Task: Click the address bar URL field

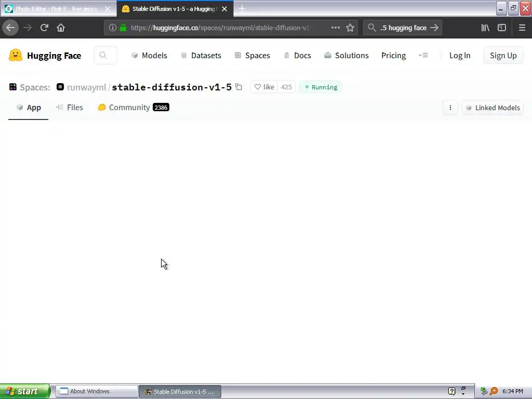Action: coord(220,28)
